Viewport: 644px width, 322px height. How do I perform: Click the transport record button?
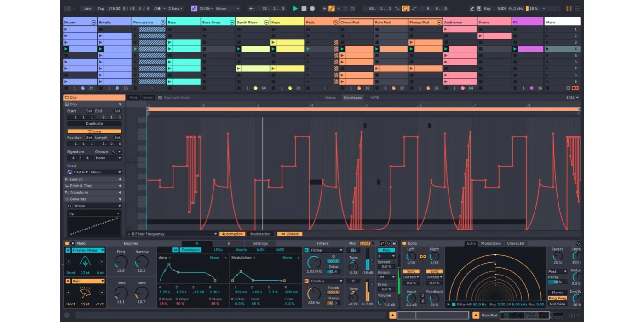[312, 8]
